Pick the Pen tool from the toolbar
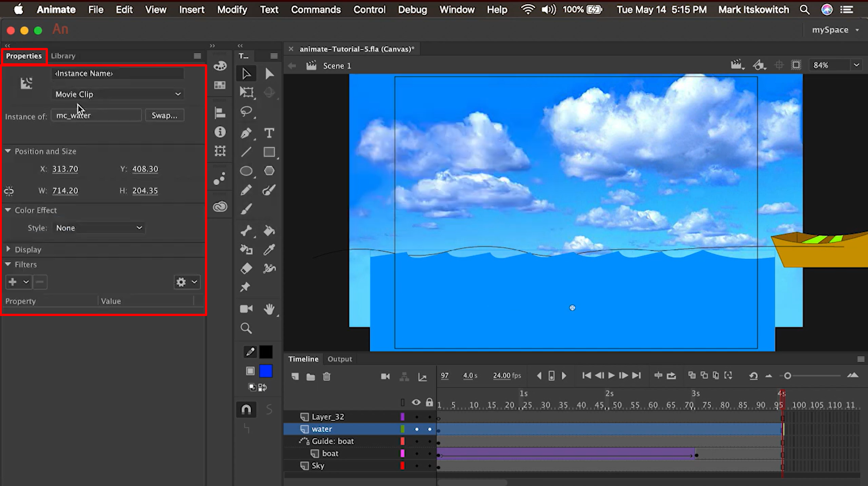The width and height of the screenshot is (868, 486). tap(246, 133)
